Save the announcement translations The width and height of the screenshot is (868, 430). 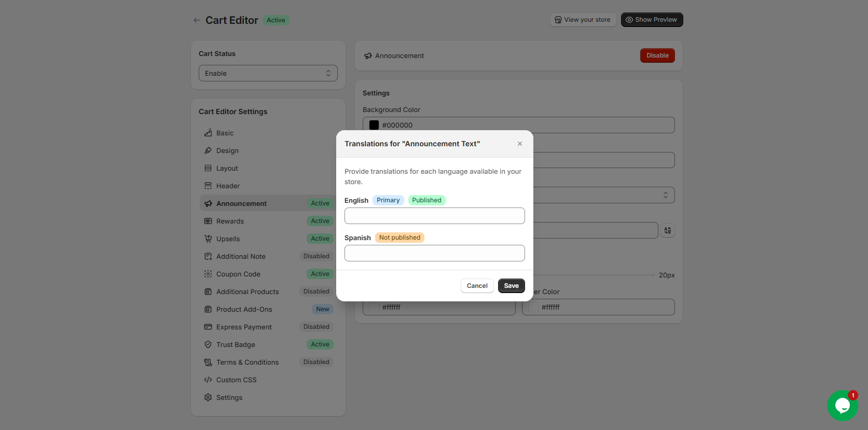click(x=511, y=286)
